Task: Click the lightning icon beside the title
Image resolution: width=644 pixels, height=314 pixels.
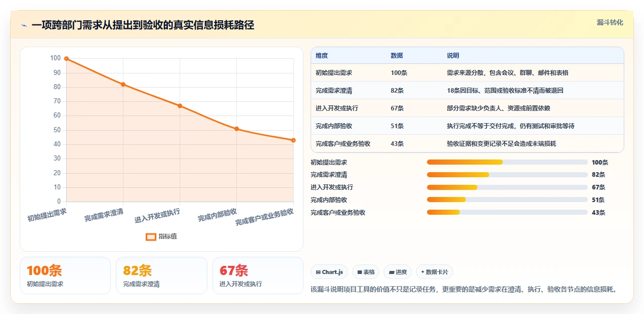Action: [24, 25]
